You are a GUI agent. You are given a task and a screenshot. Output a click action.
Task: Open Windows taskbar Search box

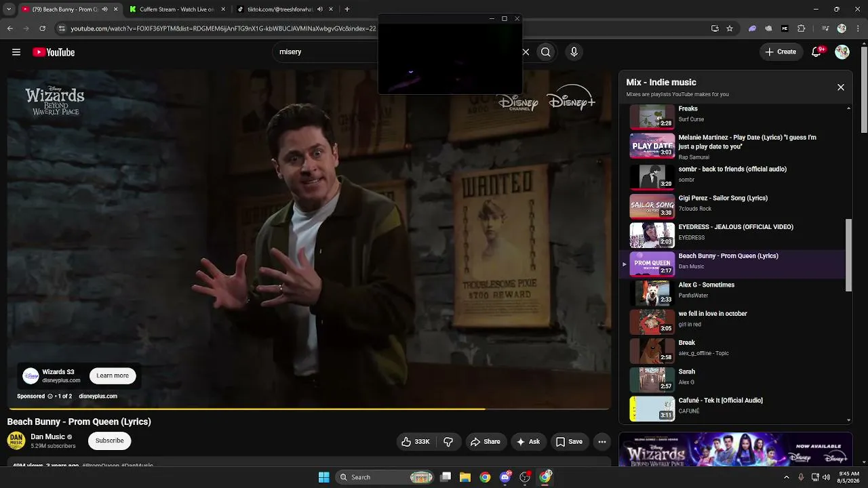click(x=384, y=477)
